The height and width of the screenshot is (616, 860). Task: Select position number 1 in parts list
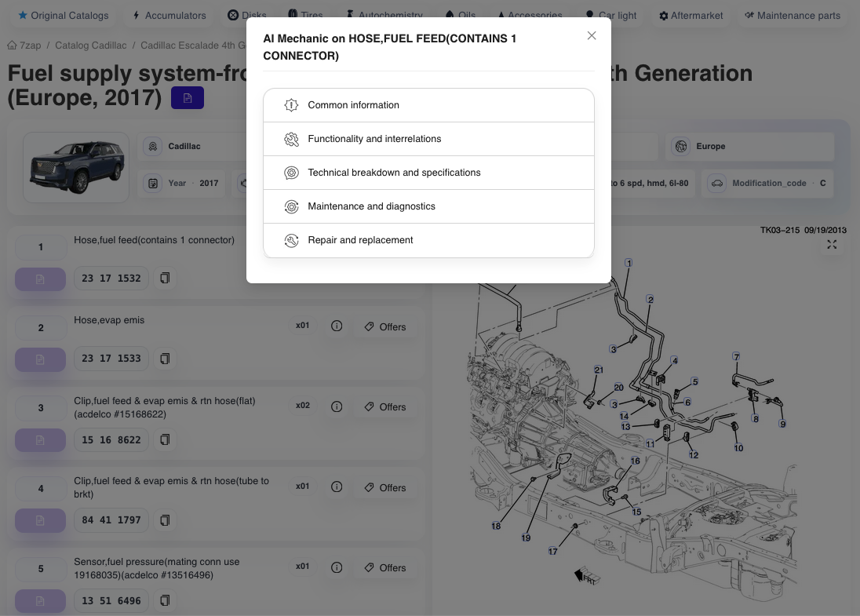(x=41, y=247)
